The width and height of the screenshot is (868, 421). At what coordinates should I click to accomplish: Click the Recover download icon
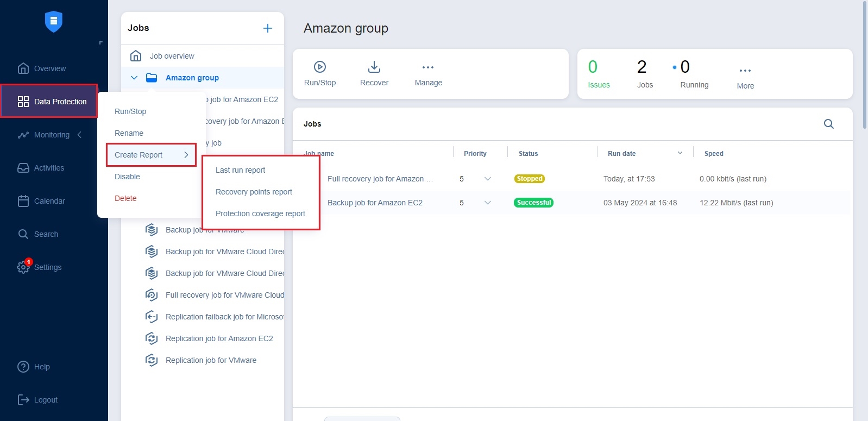pyautogui.click(x=374, y=67)
